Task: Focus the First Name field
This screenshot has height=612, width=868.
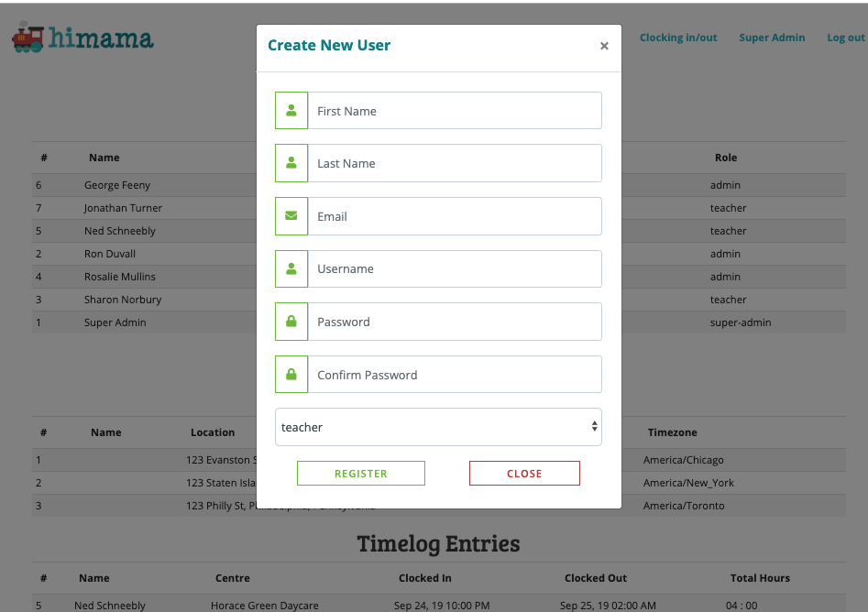Action: pos(455,111)
